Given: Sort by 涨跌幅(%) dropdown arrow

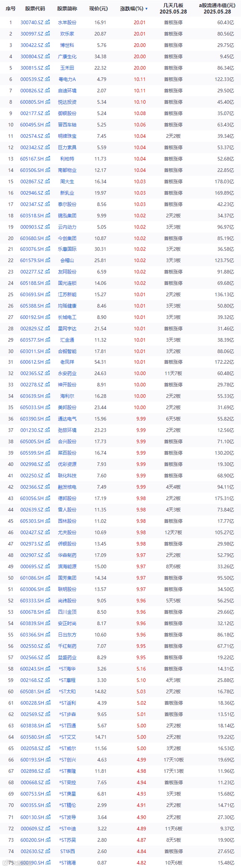Looking at the screenshot, I should click(146, 9).
